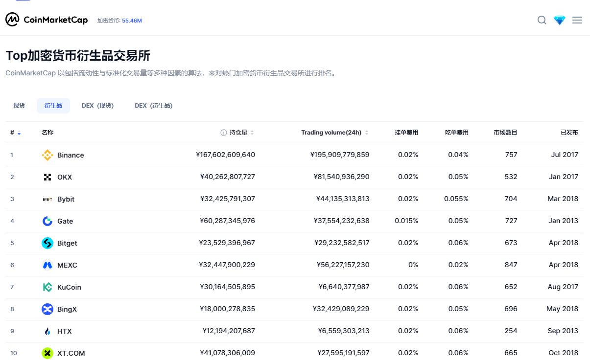The height and width of the screenshot is (364, 590).
Task: Select Bitget trading volume ¥29,232,582,517
Action: (x=341, y=243)
